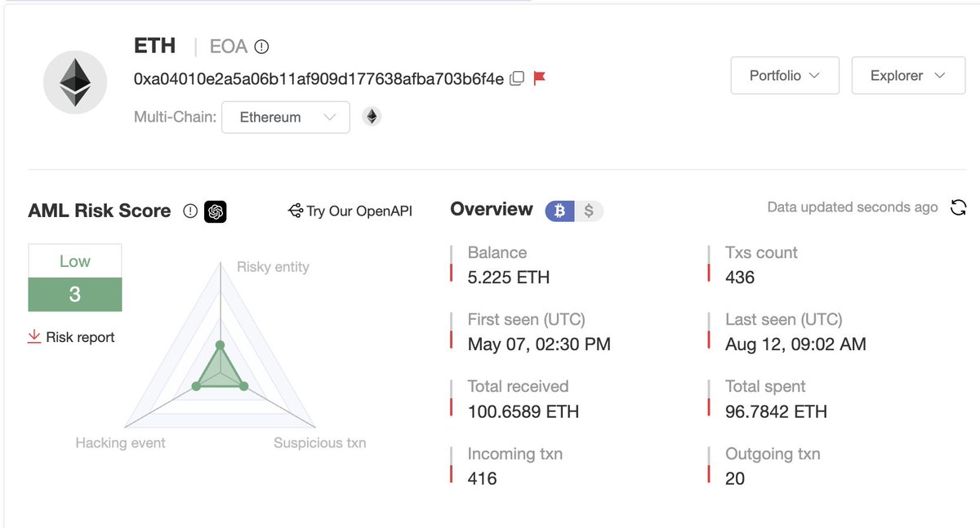Click the green risk score box 3

[x=75, y=295]
